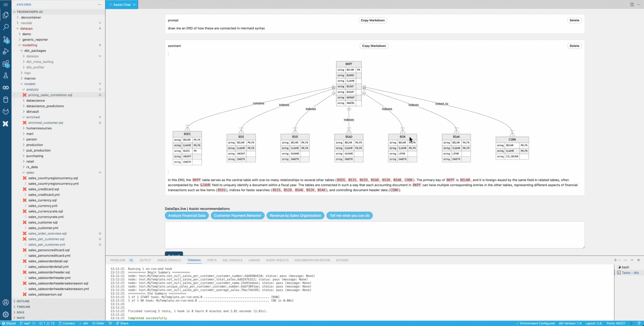Open the Source Control panel
This screenshot has height=326, width=644.
click(6, 40)
